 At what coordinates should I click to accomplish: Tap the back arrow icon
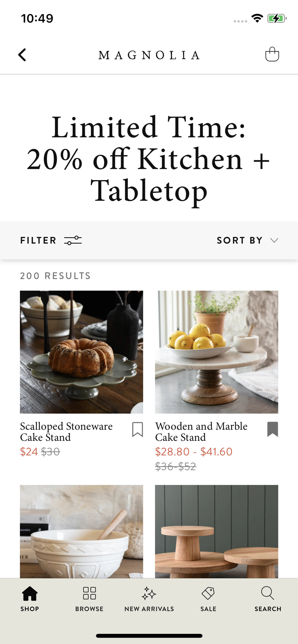click(x=22, y=55)
